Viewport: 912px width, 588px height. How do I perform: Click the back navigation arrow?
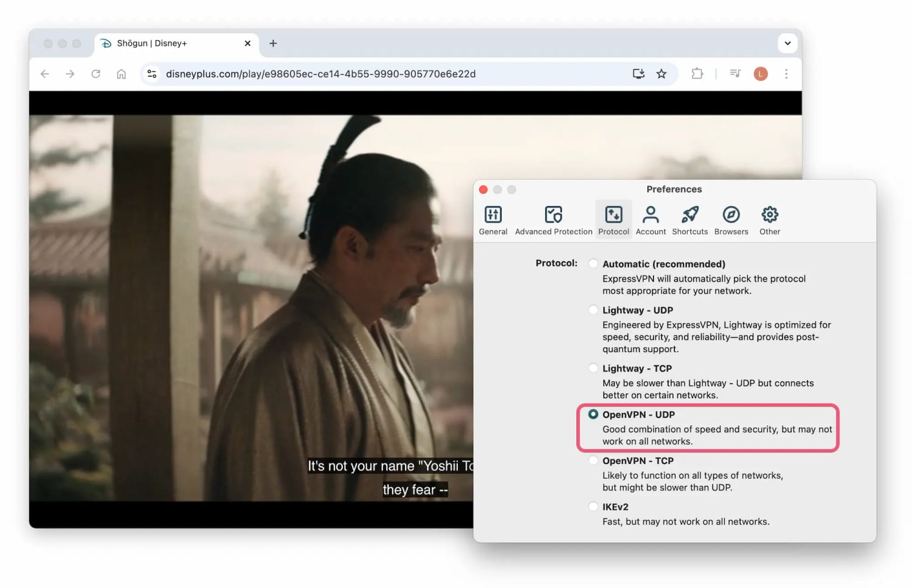tap(44, 74)
